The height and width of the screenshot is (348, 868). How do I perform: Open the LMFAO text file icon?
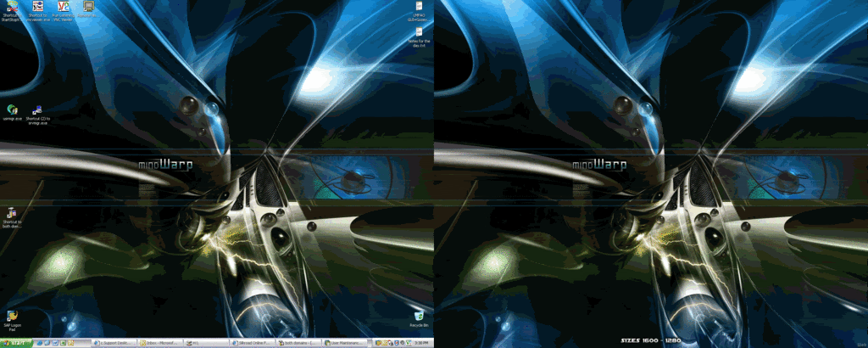pos(419,11)
